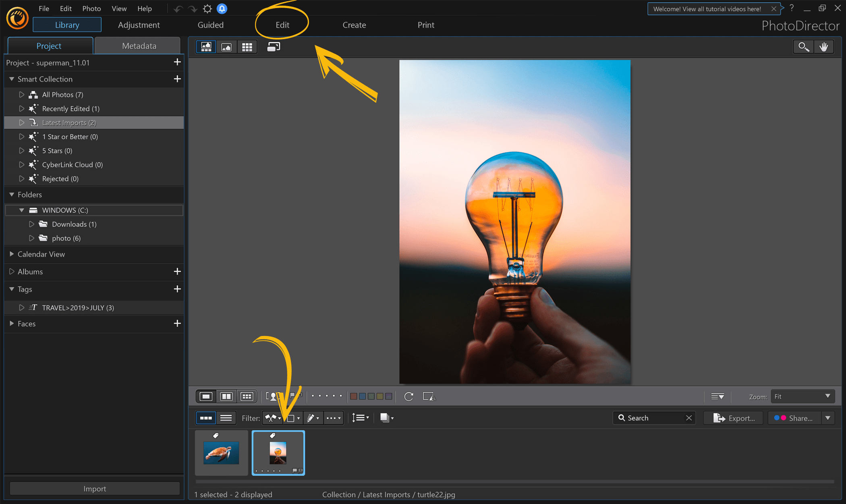Open the Zoom Fit dropdown

click(x=802, y=396)
